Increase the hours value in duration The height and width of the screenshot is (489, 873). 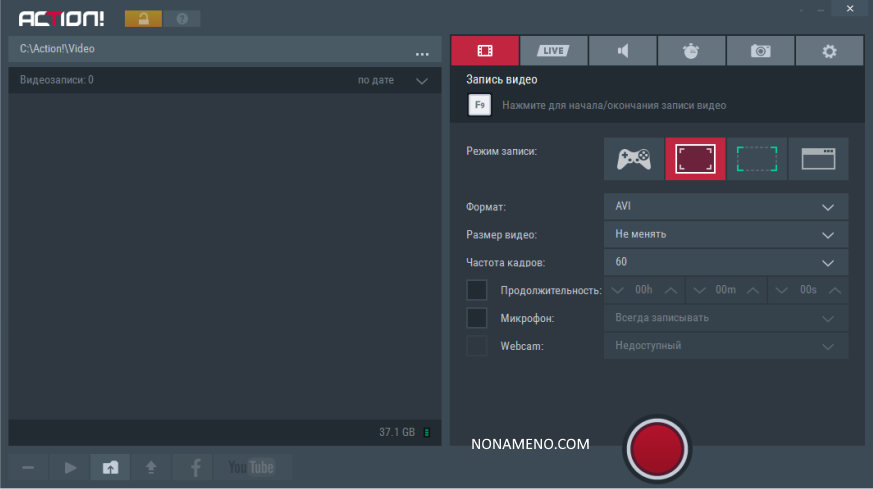pos(671,290)
